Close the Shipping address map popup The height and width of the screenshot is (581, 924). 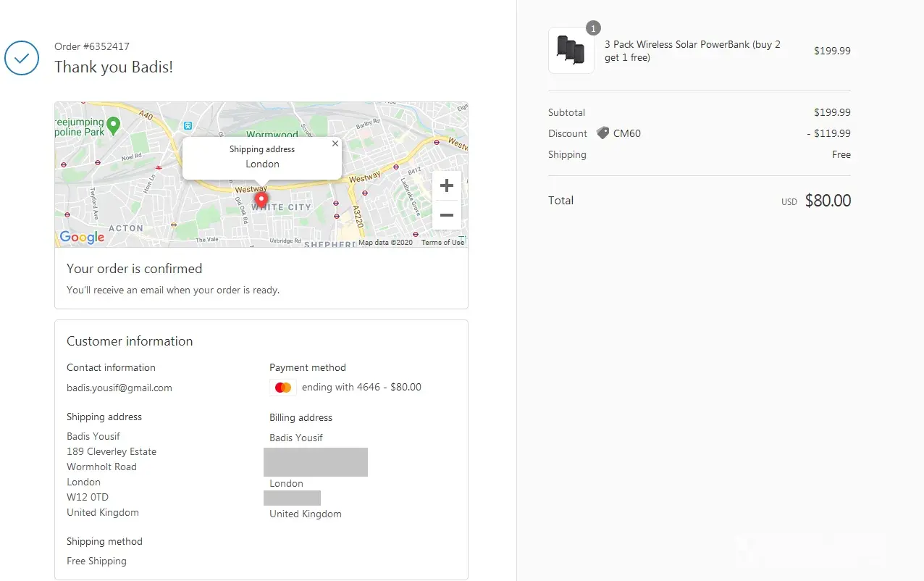335,143
